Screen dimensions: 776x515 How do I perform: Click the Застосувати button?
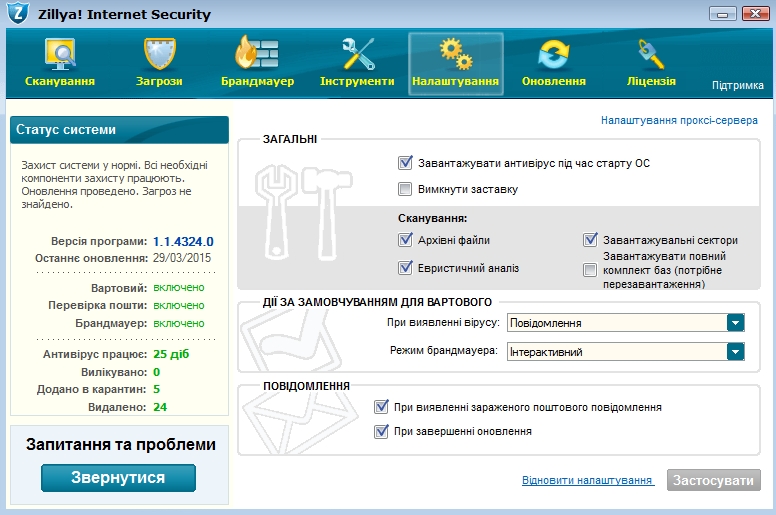pos(713,481)
